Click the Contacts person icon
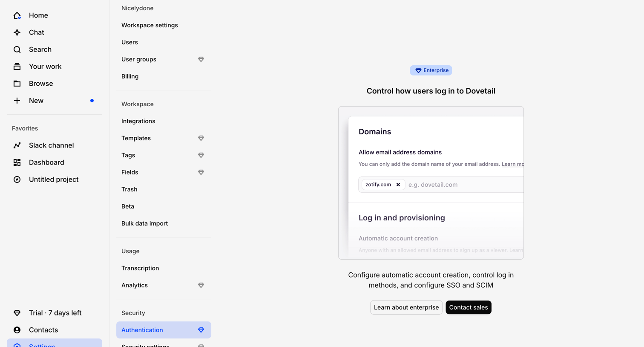The height and width of the screenshot is (347, 644). pyautogui.click(x=17, y=330)
